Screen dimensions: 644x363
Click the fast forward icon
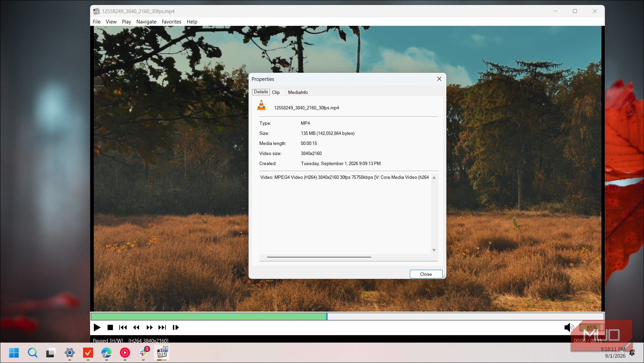point(149,327)
